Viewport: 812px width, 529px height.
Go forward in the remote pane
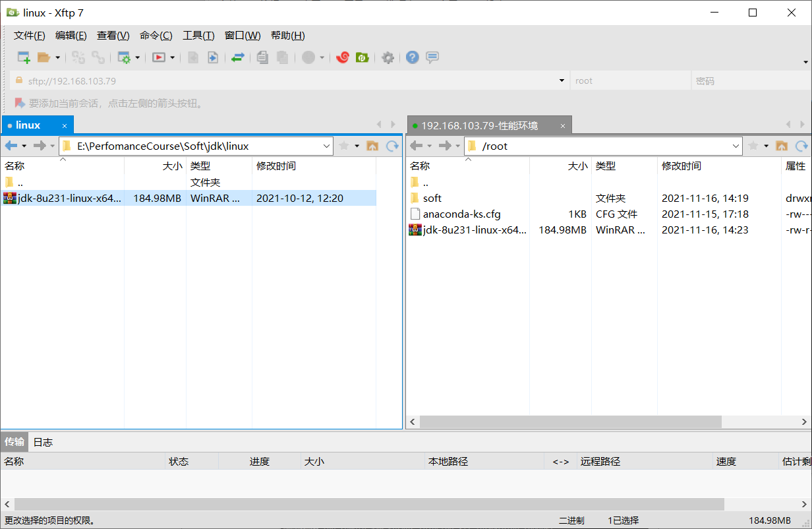coord(444,146)
